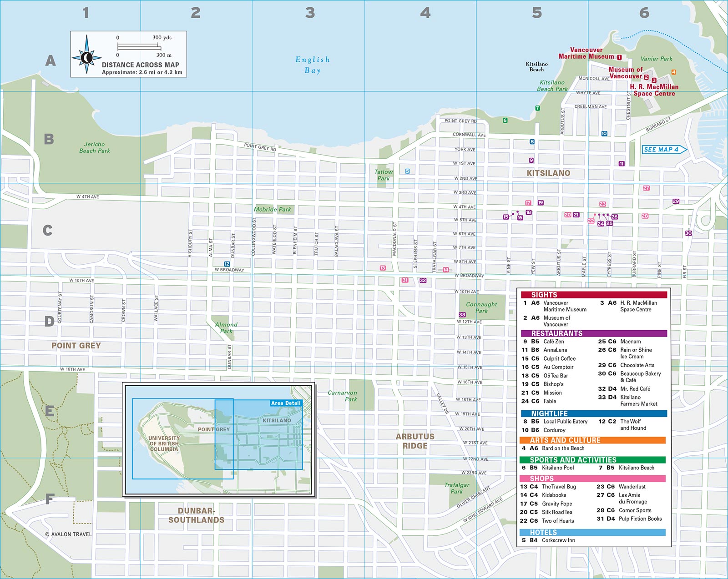
Task: Click legend entry 'Wanderlust'
Action: click(632, 487)
